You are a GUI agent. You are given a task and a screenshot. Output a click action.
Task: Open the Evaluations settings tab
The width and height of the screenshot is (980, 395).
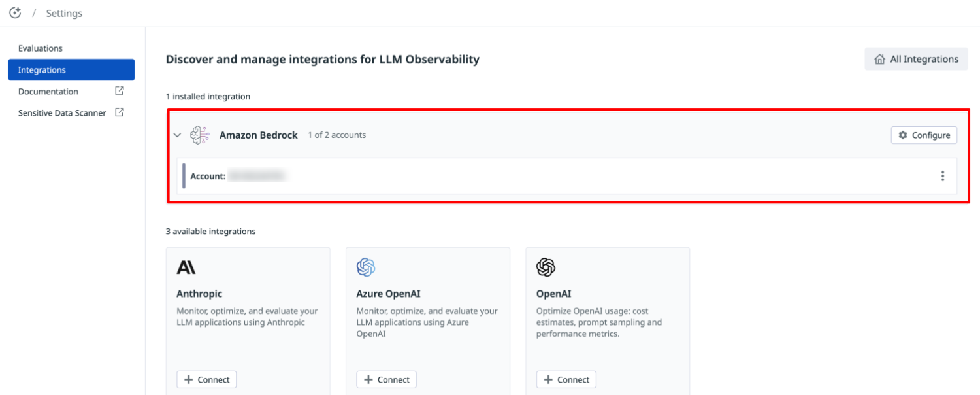[x=41, y=48]
